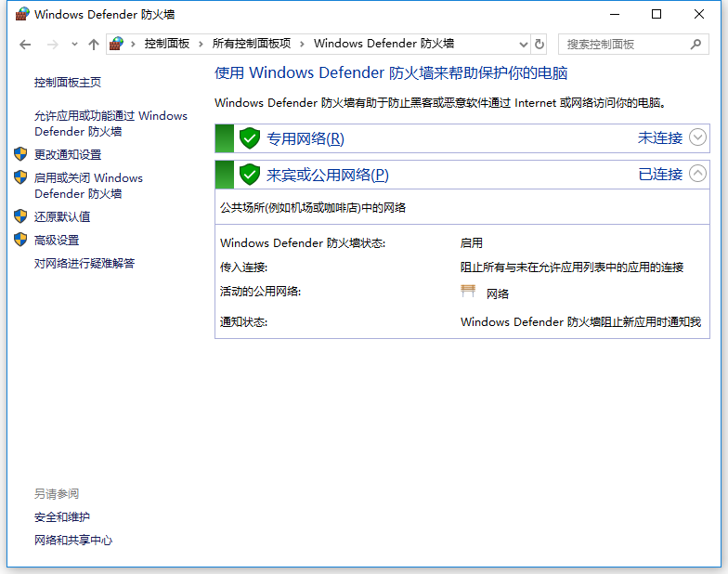Go up one level with up arrow

point(93,45)
